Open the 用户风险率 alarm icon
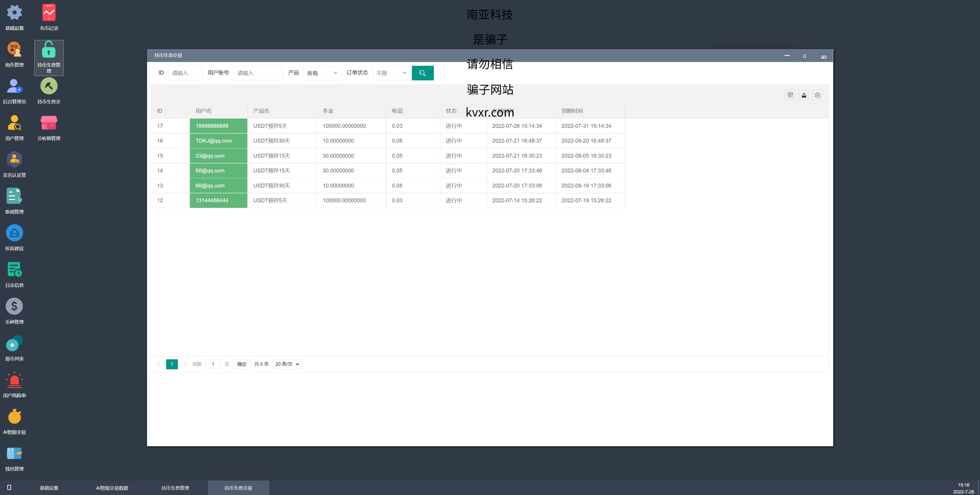Viewport: 980px width, 495px height. click(x=15, y=380)
